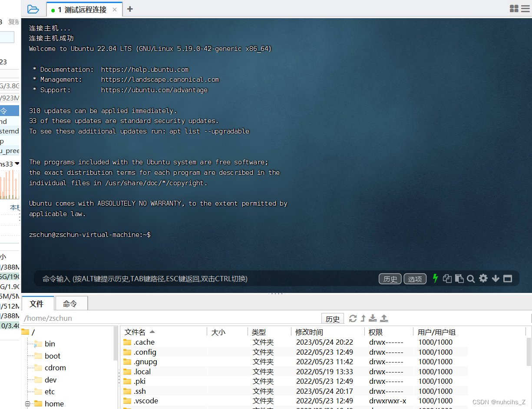Viewport: 532px width, 409px height.
Task: Toggle terminal fullscreen with the window icon
Action: coord(507,279)
